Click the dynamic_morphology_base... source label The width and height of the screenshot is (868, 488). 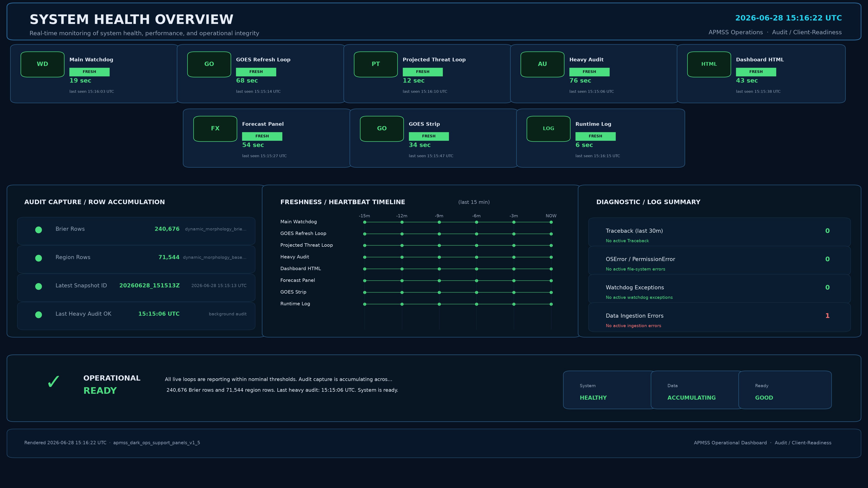(x=214, y=257)
